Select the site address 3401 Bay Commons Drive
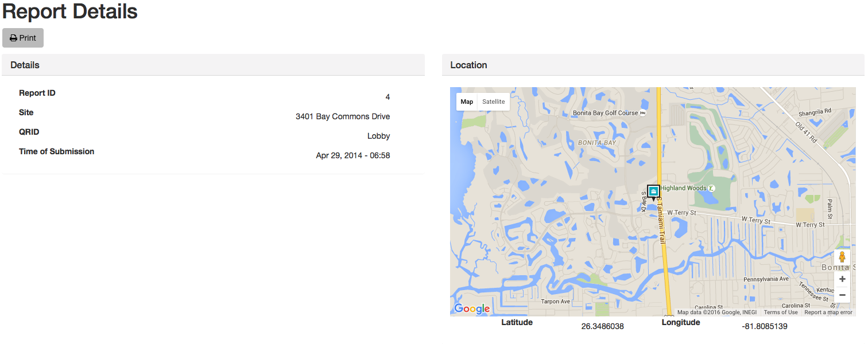The height and width of the screenshot is (344, 868). 343,116
